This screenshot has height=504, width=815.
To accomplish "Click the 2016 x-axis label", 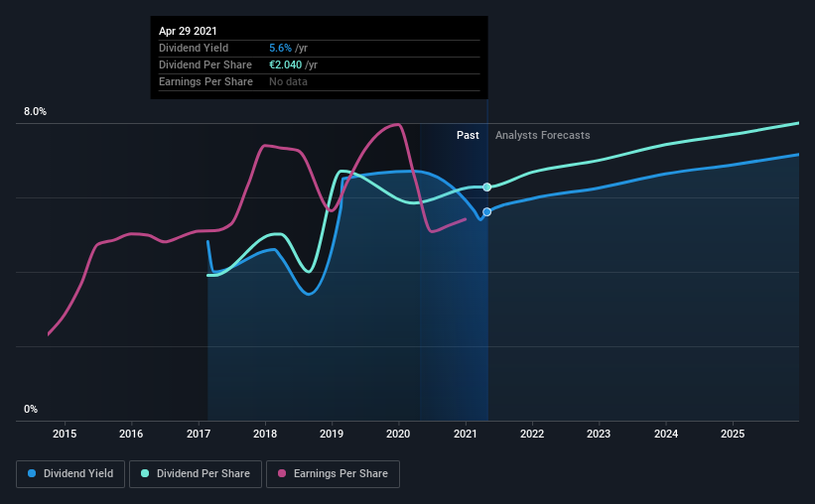I will click(131, 434).
